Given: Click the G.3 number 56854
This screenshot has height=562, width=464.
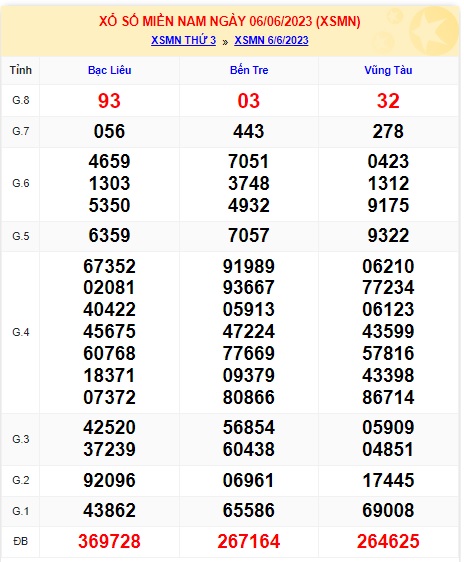Looking at the screenshot, I should [x=249, y=428].
